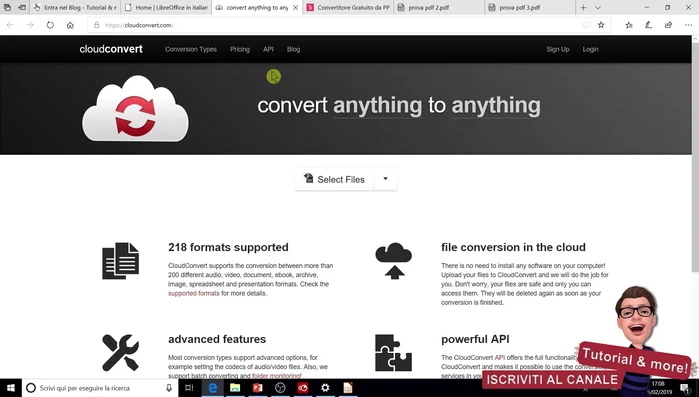Viewport: 699px width, 397px height.
Task: Click the set tabs aside icon
Action: [x=21, y=8]
